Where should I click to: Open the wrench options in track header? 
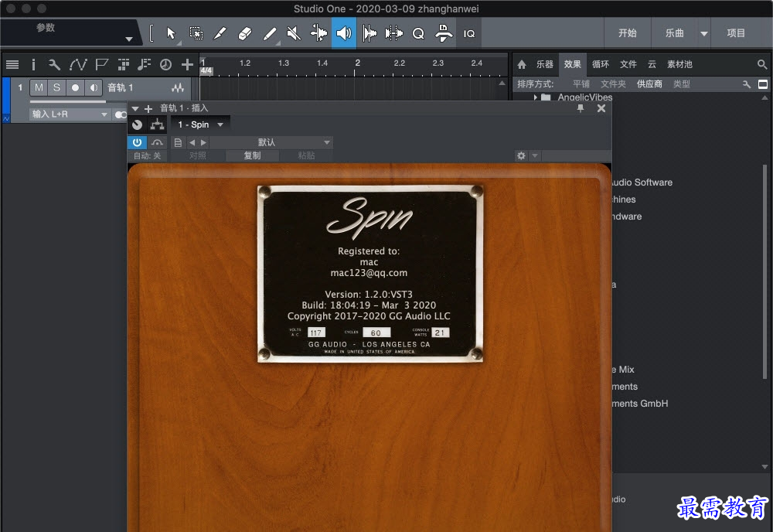click(x=54, y=65)
